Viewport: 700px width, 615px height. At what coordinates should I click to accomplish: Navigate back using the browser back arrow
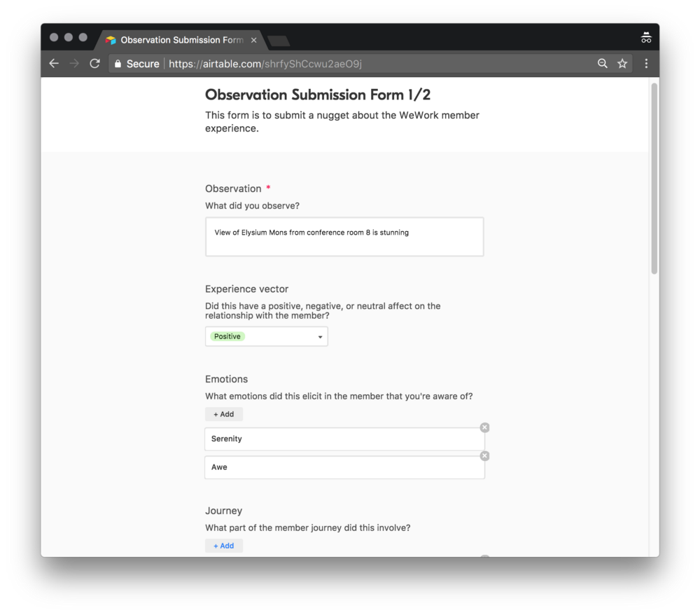[54, 63]
